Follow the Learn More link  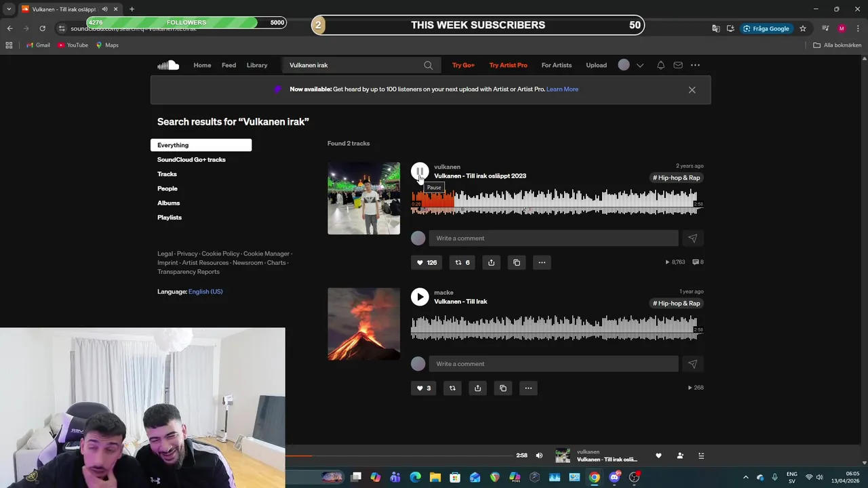click(562, 89)
